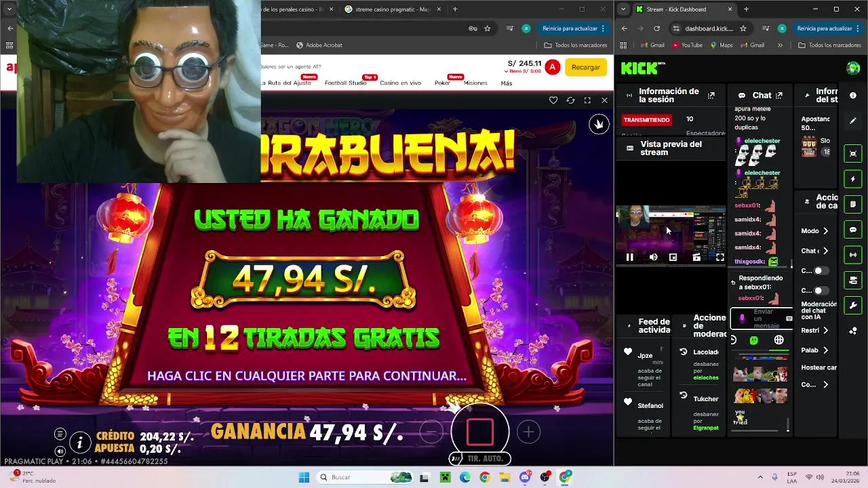Open Discord from the taskbar
868x488 pixels.
pyautogui.click(x=524, y=477)
